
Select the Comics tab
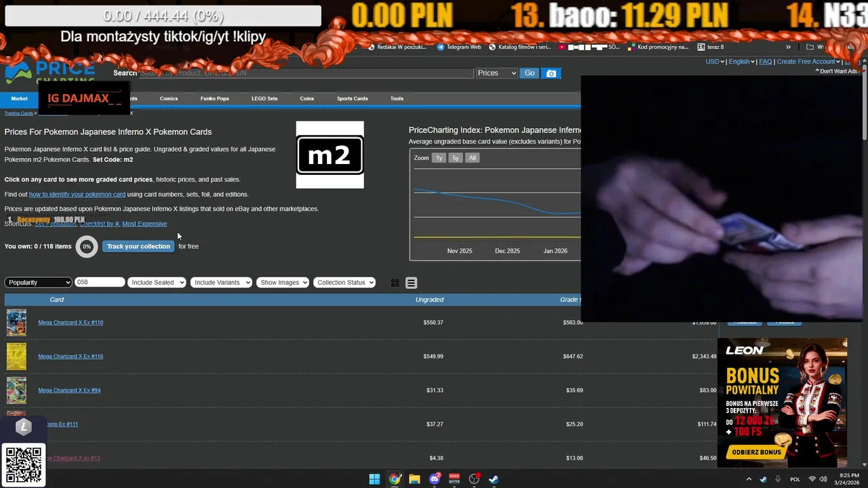169,98
